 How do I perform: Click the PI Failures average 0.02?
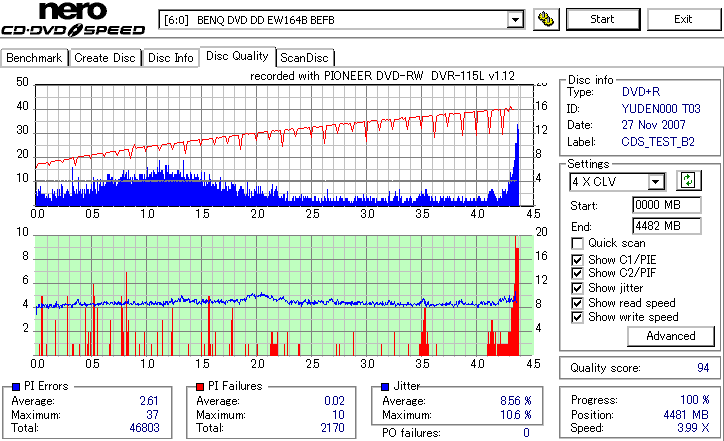coord(334,401)
